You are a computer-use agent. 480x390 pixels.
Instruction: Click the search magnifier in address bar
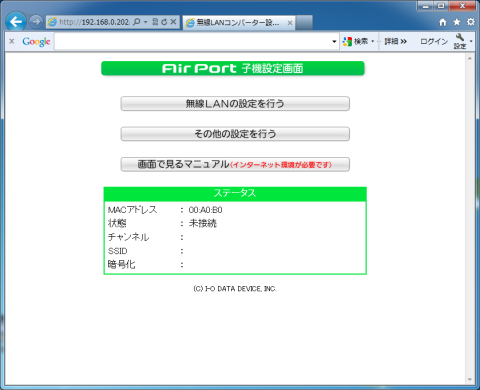coord(136,22)
